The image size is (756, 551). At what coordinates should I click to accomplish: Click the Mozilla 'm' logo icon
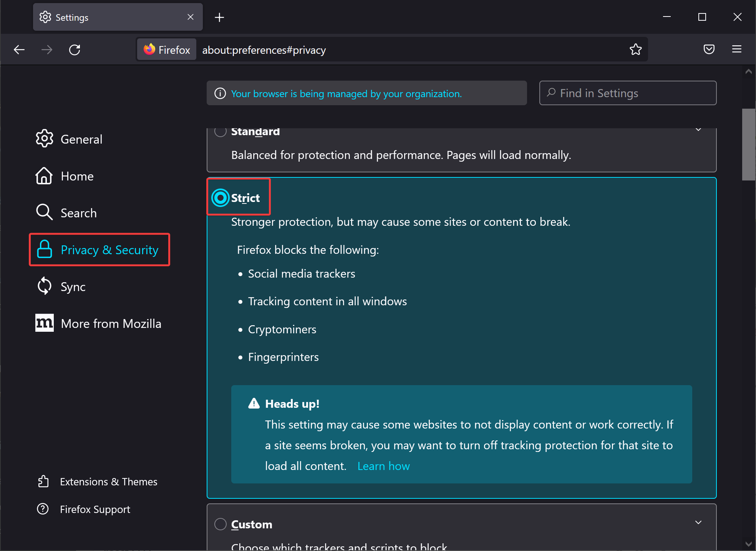[44, 323]
